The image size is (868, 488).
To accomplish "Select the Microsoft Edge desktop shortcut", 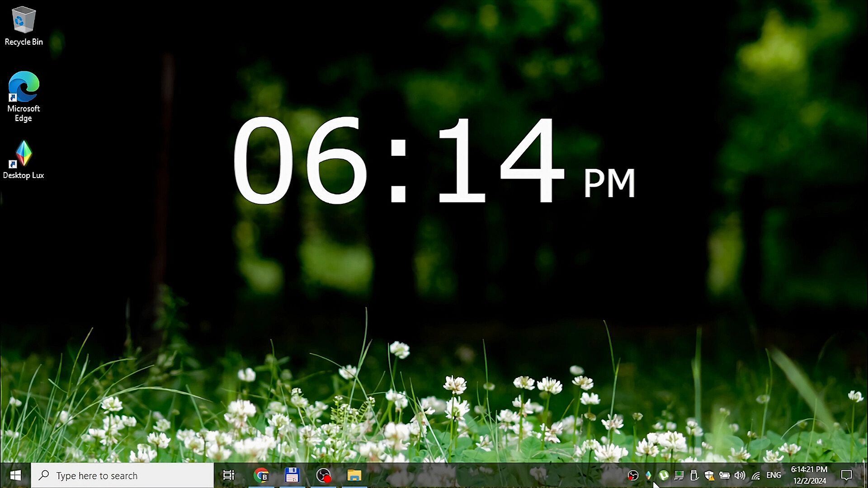I will coord(24,96).
